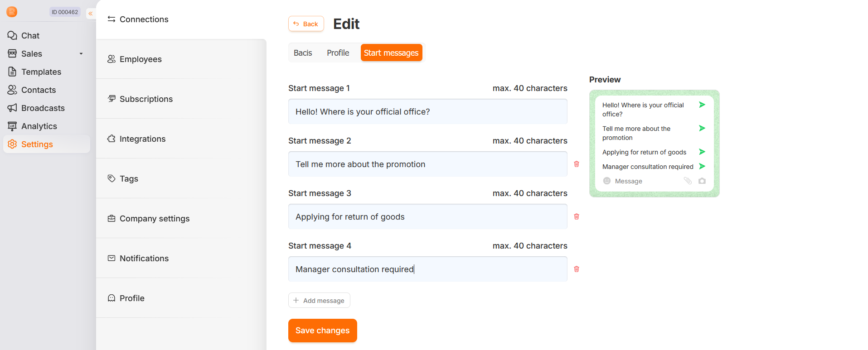Screen dimensions: 868x350
Task: Click the attachment paperclip icon in preview
Action: (x=688, y=181)
